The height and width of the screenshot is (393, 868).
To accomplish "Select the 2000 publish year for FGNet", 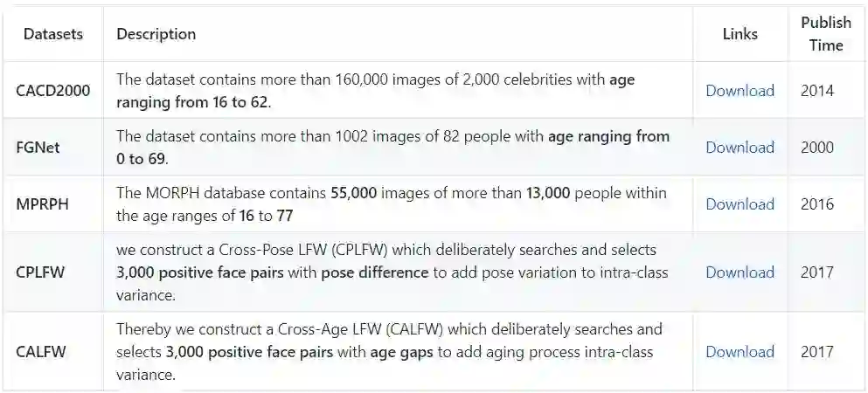I will pyautogui.click(x=817, y=148).
